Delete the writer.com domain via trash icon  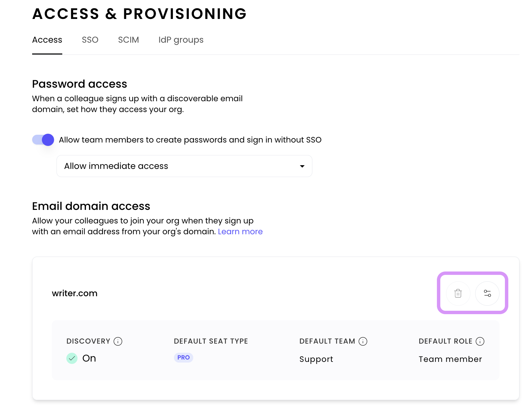click(458, 293)
